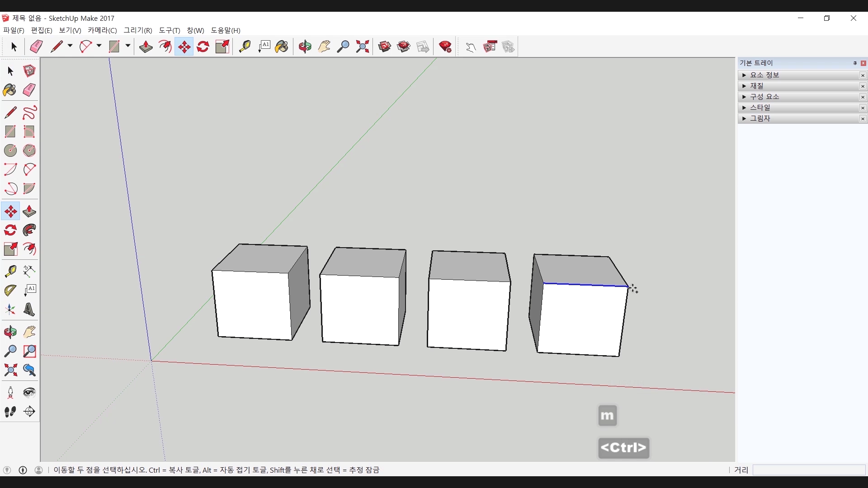The image size is (868, 488).
Task: Select the Eraser tool in left toolbar
Action: tap(29, 90)
